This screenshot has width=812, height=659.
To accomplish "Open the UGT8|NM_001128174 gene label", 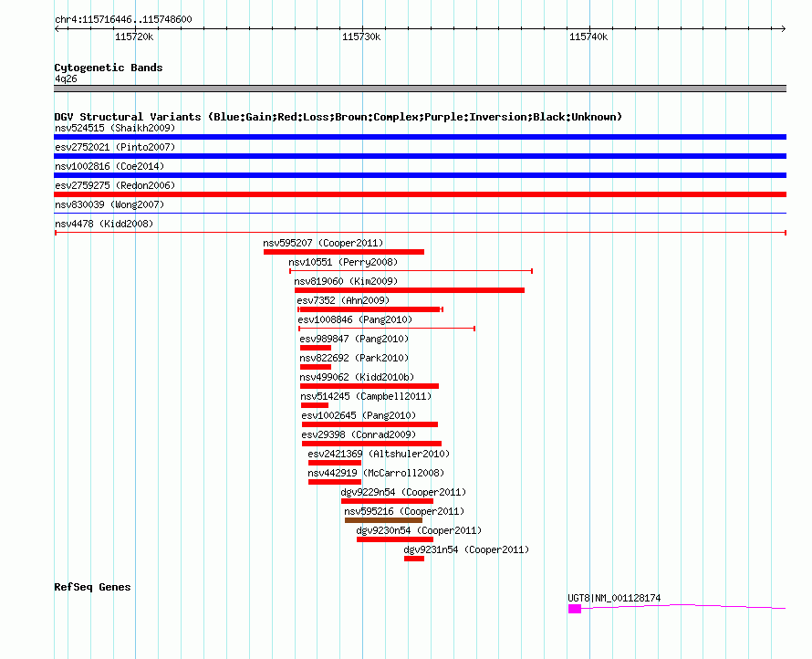I will [614, 598].
